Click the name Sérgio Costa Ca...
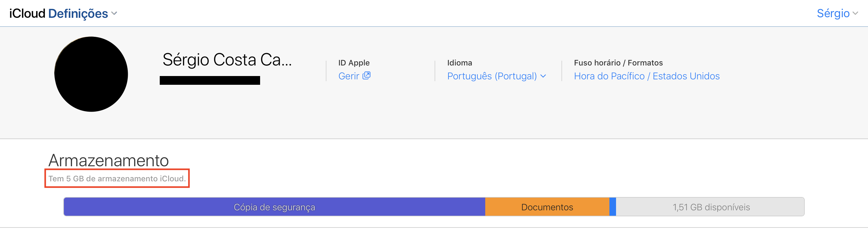Viewport: 868px width, 229px height. click(227, 60)
